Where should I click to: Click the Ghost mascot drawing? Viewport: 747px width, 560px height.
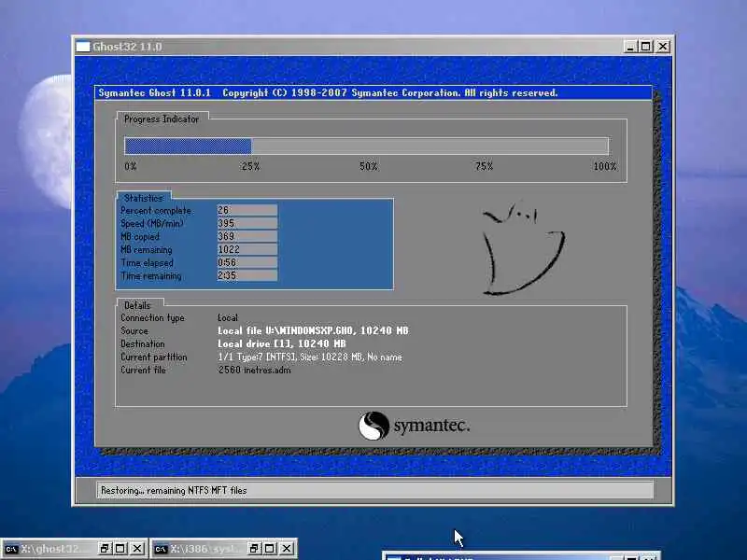click(x=523, y=248)
